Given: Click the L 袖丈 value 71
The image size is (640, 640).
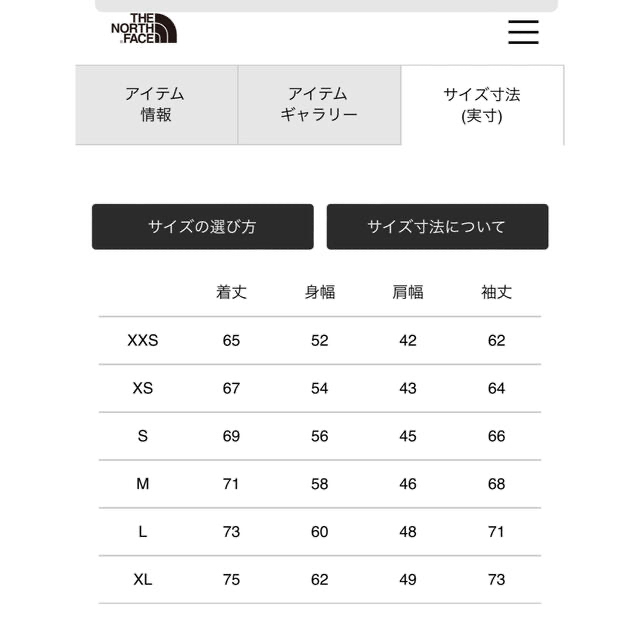Looking at the screenshot, I should 496,532.
